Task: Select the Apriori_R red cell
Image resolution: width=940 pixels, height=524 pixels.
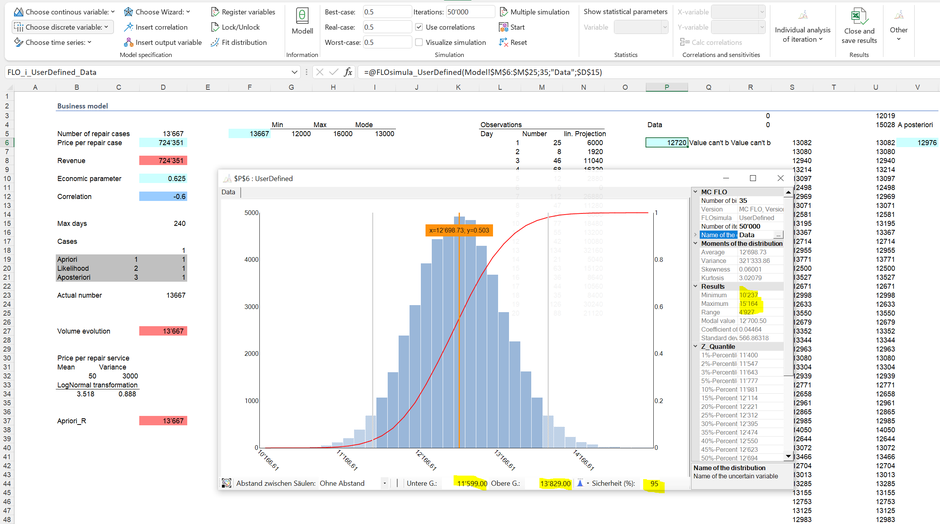Action: pos(163,421)
